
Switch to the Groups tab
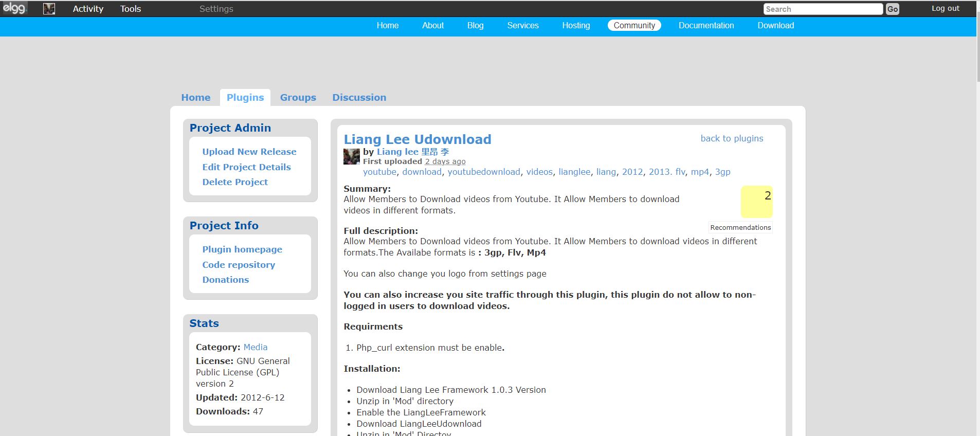[x=298, y=97]
